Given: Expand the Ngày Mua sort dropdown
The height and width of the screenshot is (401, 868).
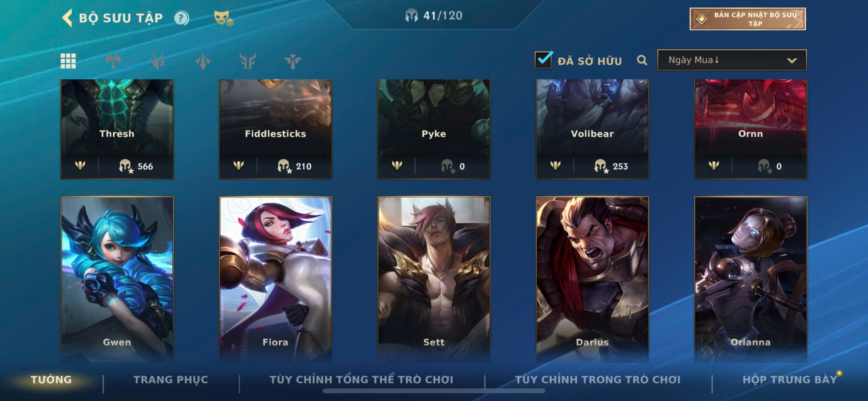Looking at the screenshot, I should [x=731, y=60].
